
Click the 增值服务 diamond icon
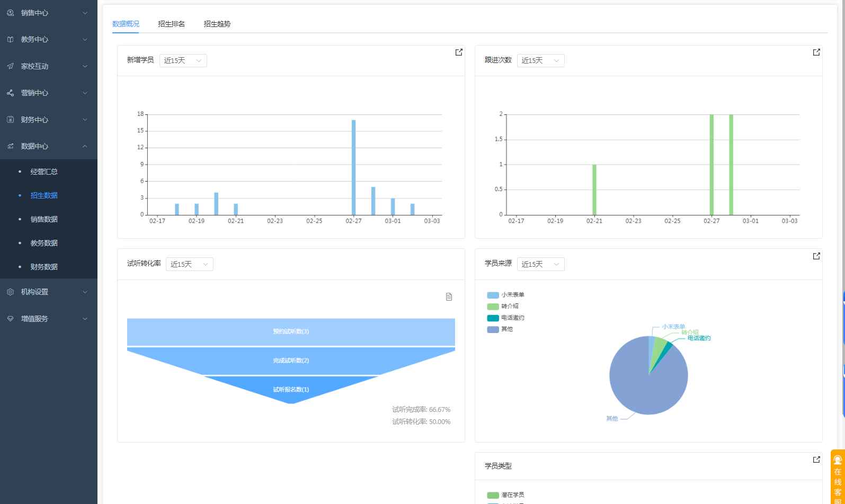click(x=10, y=319)
